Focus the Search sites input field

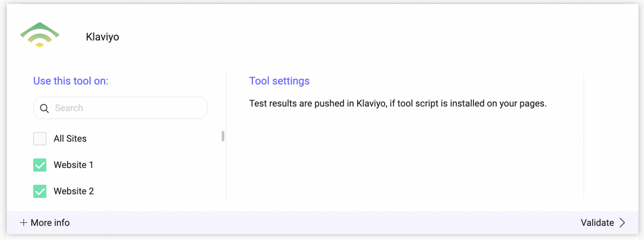coord(120,108)
